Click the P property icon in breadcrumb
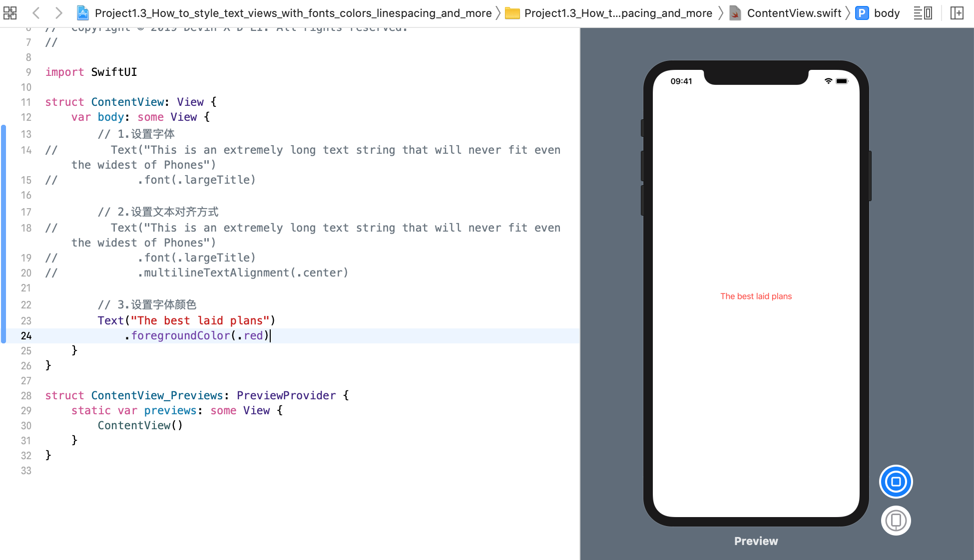This screenshot has width=974, height=560. 862,13
